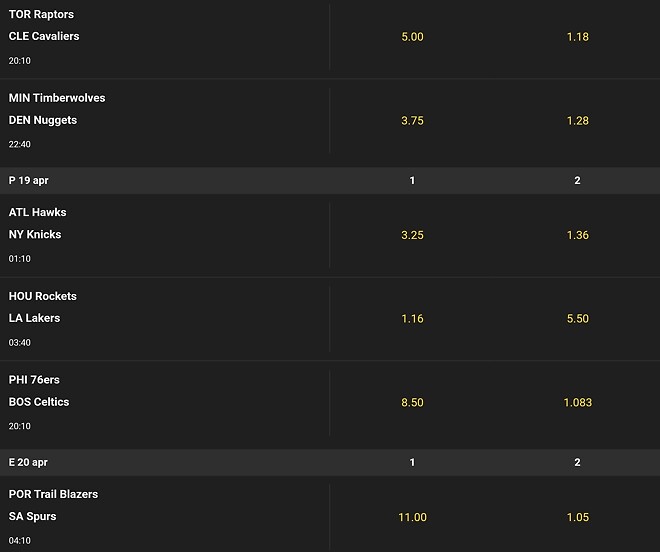This screenshot has height=552, width=660.
Task: Add POR Trail Blazers at 11.00
Action: [x=412, y=517]
